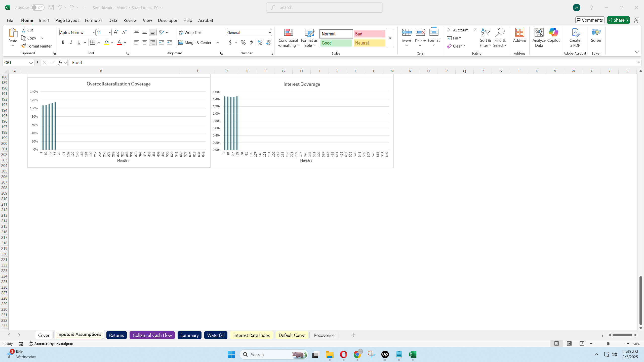Toggle Wrap Text
Image resolution: width=644 pixels, height=362 pixels.
(x=190, y=32)
